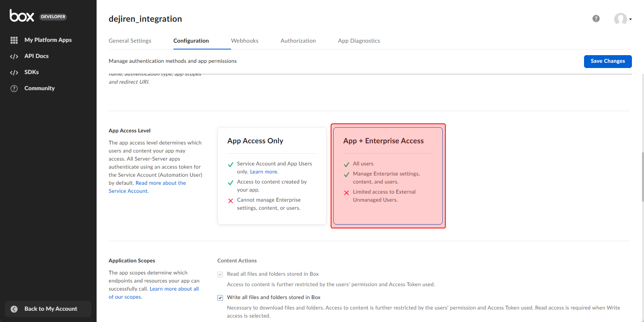This screenshot has height=322, width=644.
Task: Click 'Manage Enterprise settings, content, and users' text
Action: coord(386,178)
